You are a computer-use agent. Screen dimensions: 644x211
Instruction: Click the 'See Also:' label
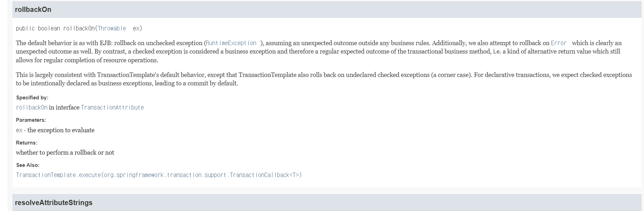pyautogui.click(x=28, y=165)
